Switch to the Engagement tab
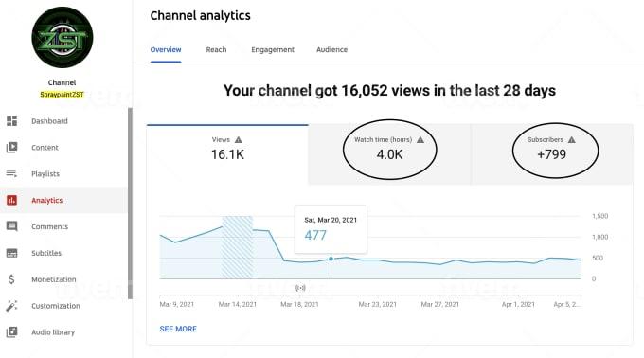The width and height of the screenshot is (644, 358). [x=273, y=49]
